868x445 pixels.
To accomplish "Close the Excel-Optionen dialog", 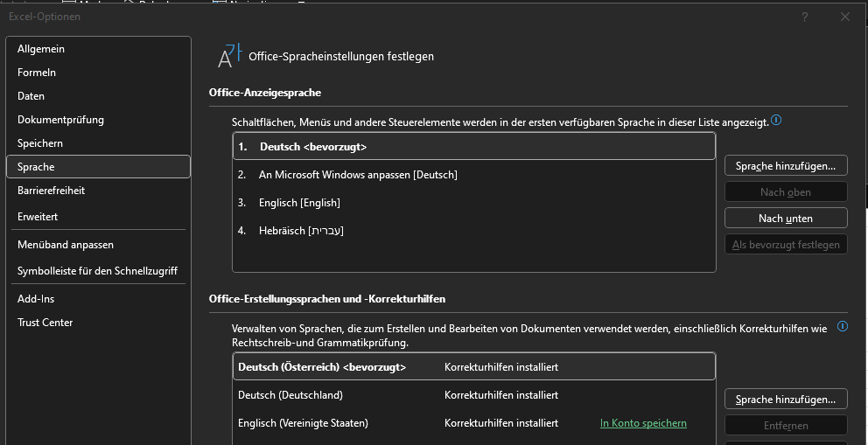I will tap(844, 17).
